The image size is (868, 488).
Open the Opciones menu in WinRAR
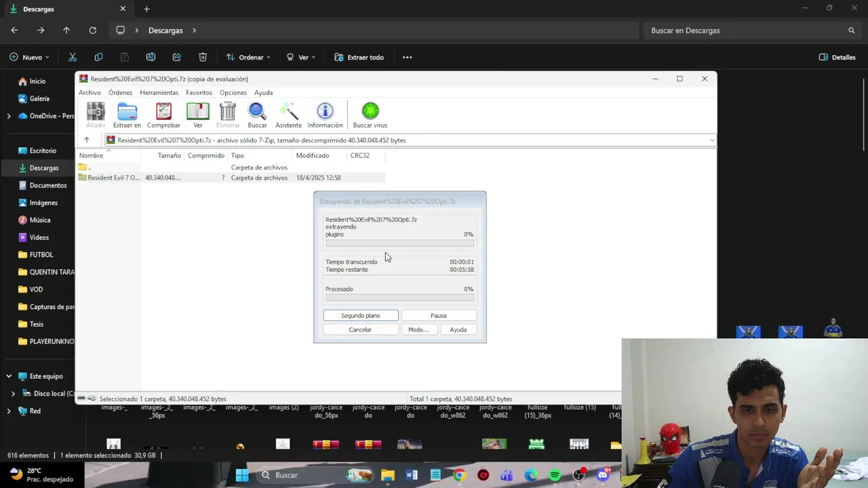[x=233, y=93]
